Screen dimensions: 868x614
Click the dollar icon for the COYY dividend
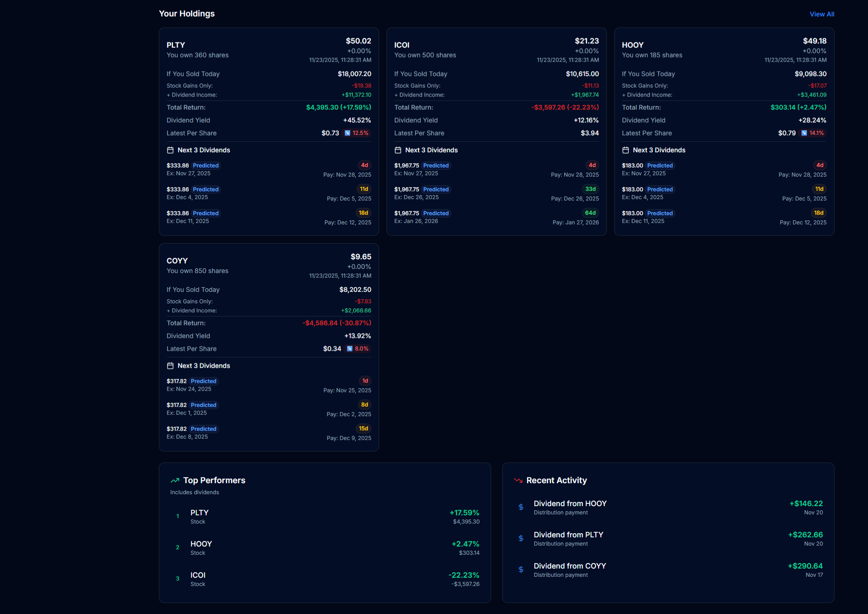click(521, 569)
